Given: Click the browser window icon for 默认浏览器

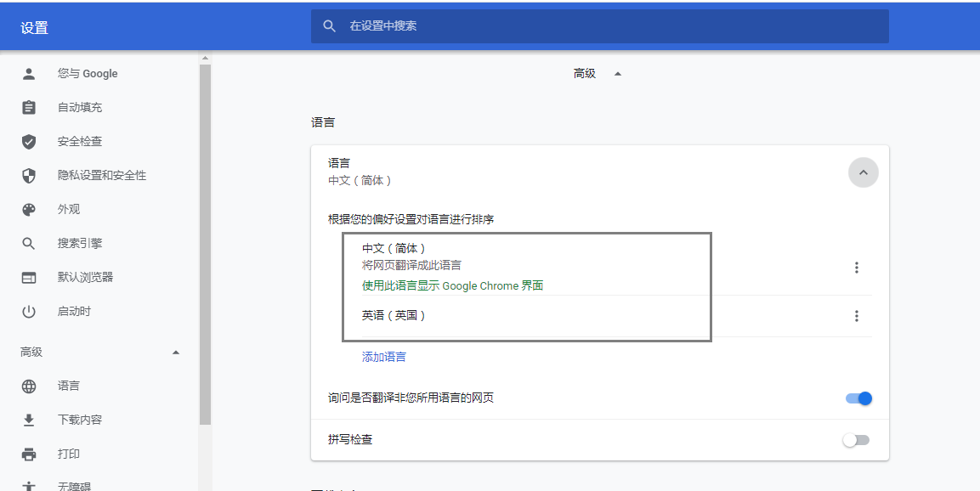Looking at the screenshot, I should pos(29,278).
